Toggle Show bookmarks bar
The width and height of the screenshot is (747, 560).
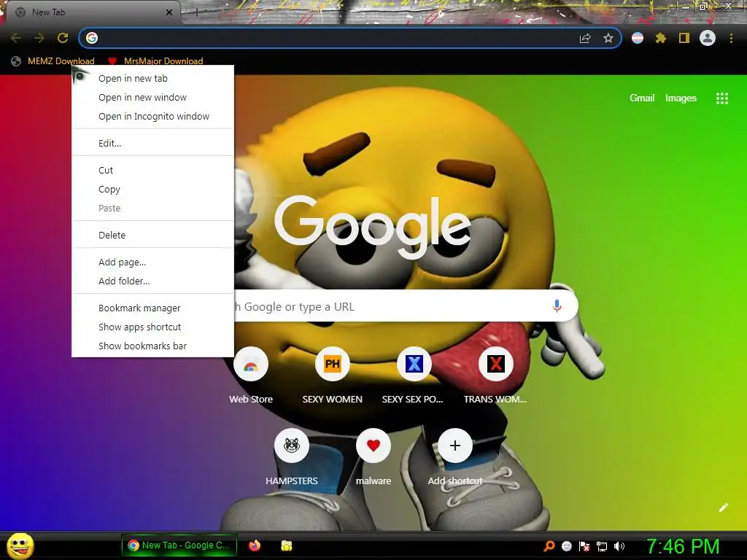(x=153, y=346)
